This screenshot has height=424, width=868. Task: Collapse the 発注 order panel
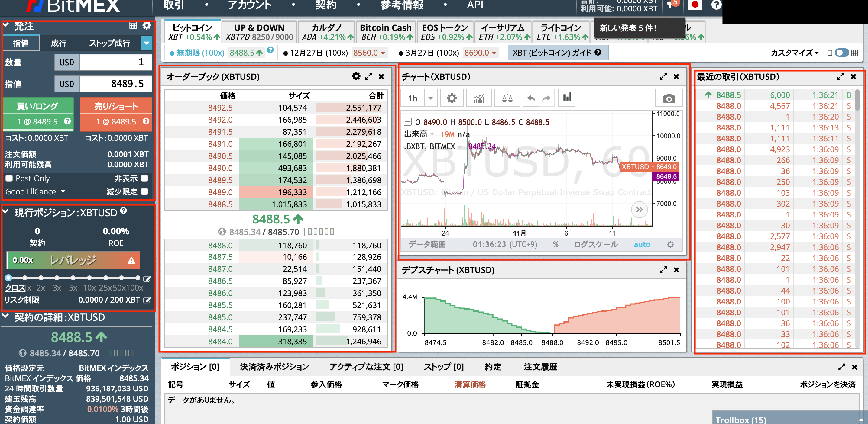point(6,25)
